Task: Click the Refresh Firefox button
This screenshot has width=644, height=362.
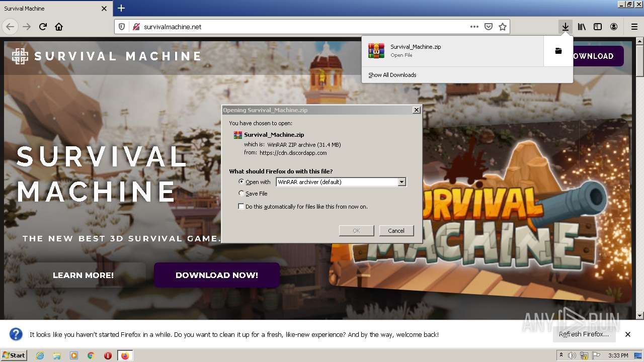Action: tap(584, 334)
